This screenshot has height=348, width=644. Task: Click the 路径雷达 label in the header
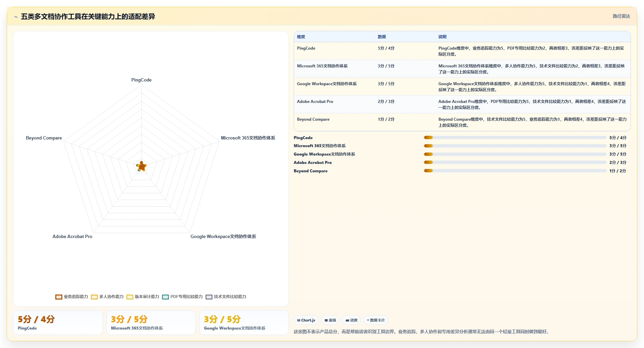[621, 16]
